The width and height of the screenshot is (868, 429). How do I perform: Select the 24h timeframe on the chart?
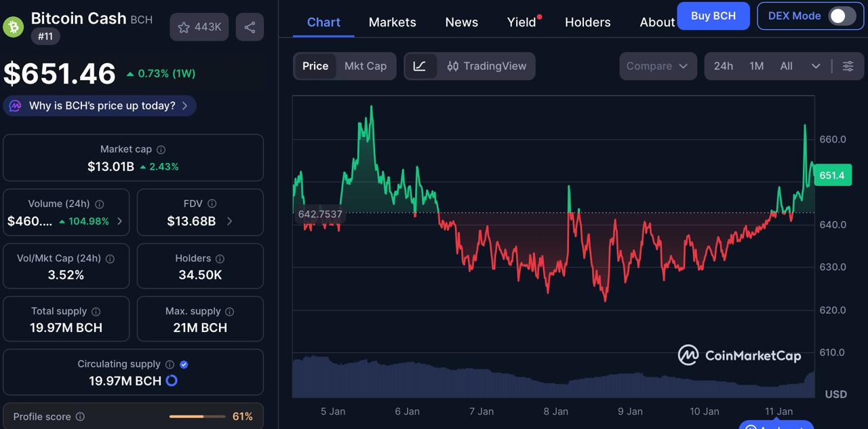coord(723,66)
